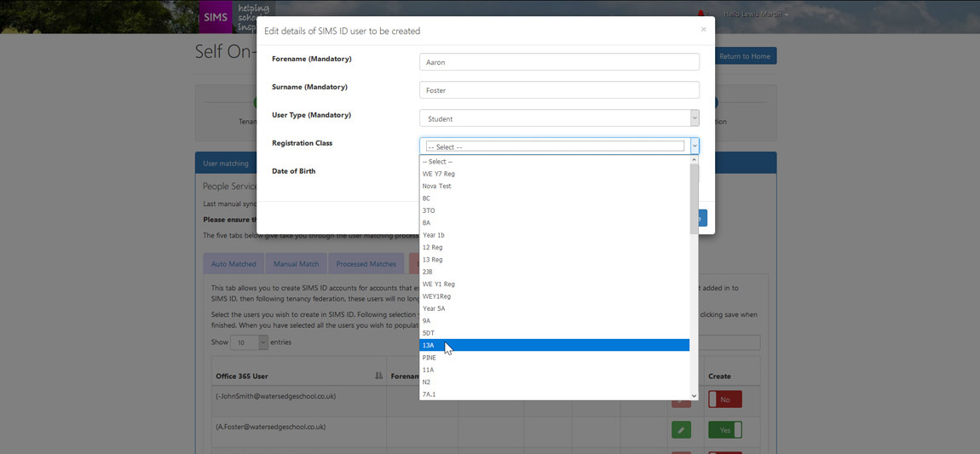Click the Surname field containing Foster
This screenshot has width=980, height=454.
click(x=559, y=90)
